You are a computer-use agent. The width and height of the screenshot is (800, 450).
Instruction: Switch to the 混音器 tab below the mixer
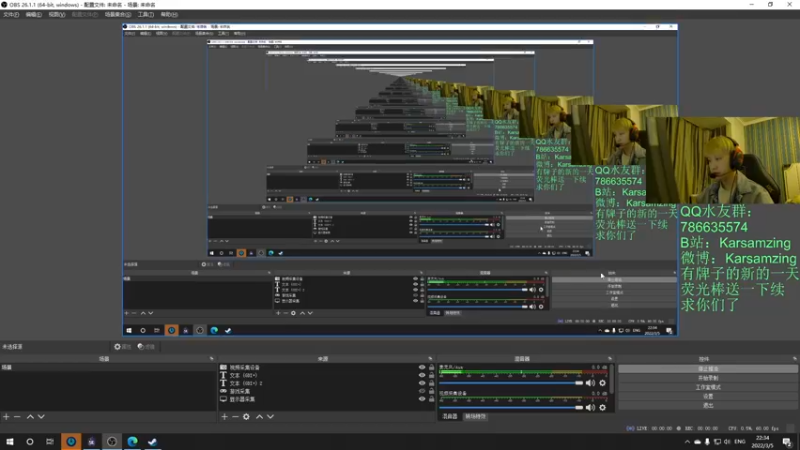[449, 417]
